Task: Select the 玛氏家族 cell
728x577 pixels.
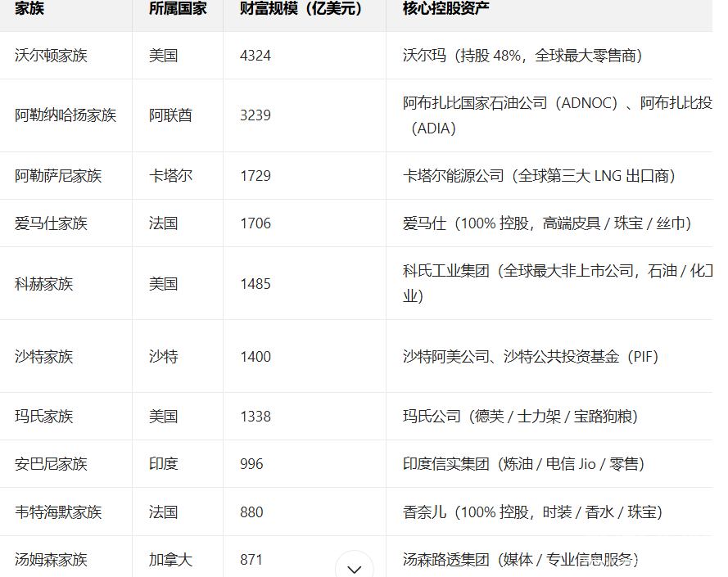Action: (x=43, y=417)
